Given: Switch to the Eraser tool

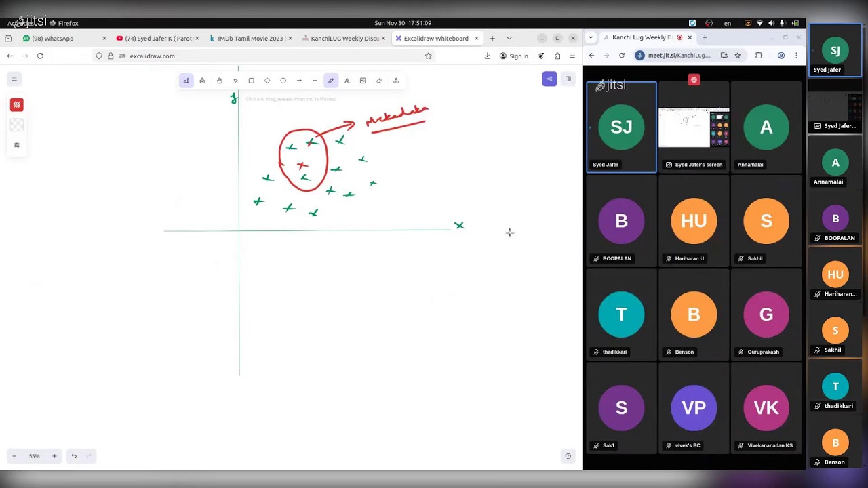Looking at the screenshot, I should [x=379, y=81].
